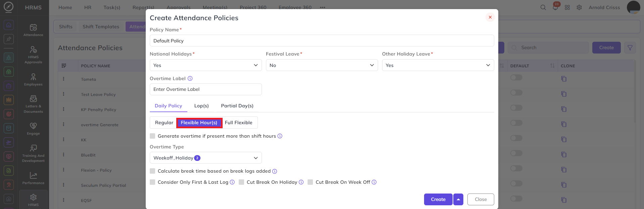
Task: Select Regular policy type
Action: (x=164, y=123)
